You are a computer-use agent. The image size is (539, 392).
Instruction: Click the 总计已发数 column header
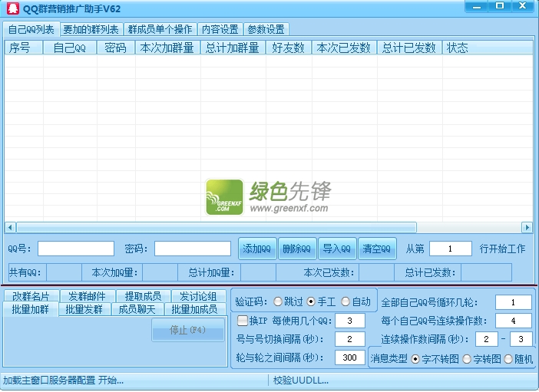(x=409, y=48)
